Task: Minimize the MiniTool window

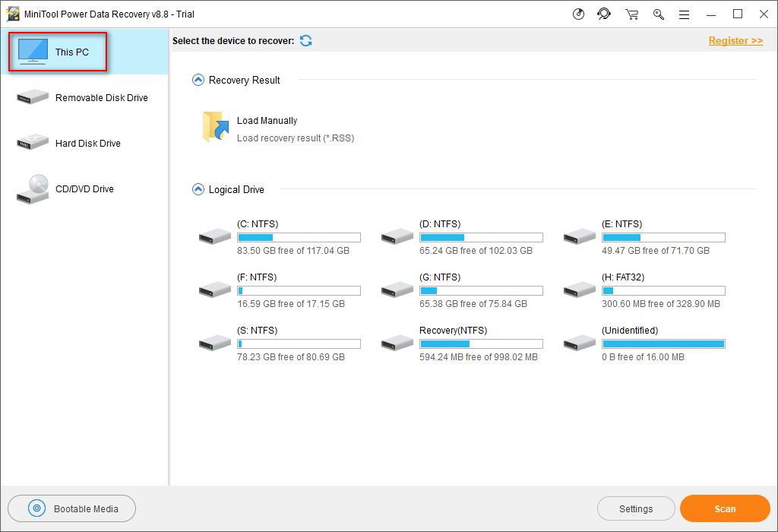Action: 711,14
